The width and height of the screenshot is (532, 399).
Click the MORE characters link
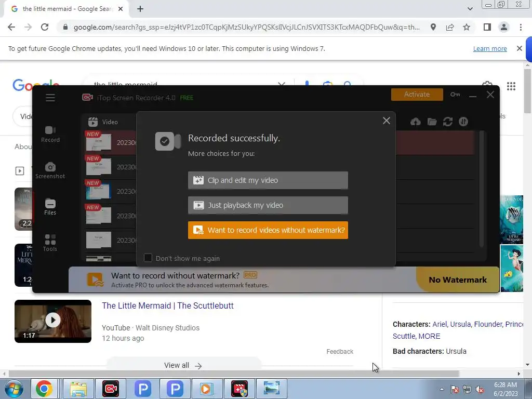click(x=430, y=336)
